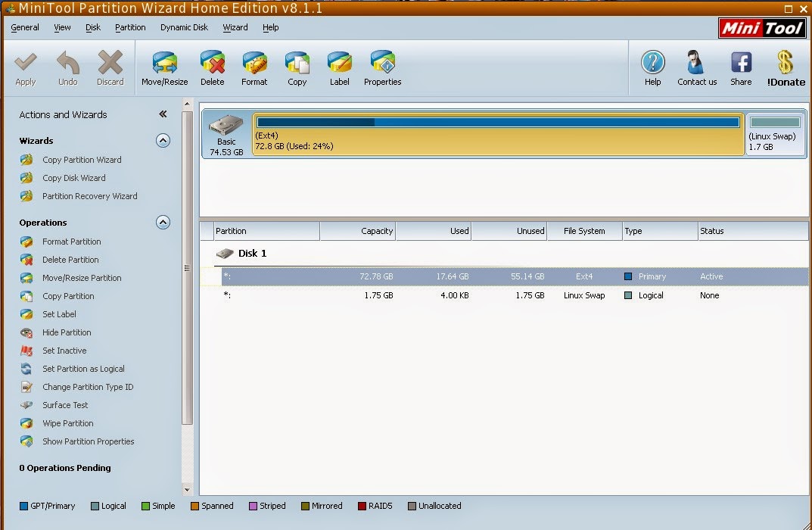Click the Logical legend color swatch
Image resolution: width=812 pixels, height=530 pixels.
(95, 507)
